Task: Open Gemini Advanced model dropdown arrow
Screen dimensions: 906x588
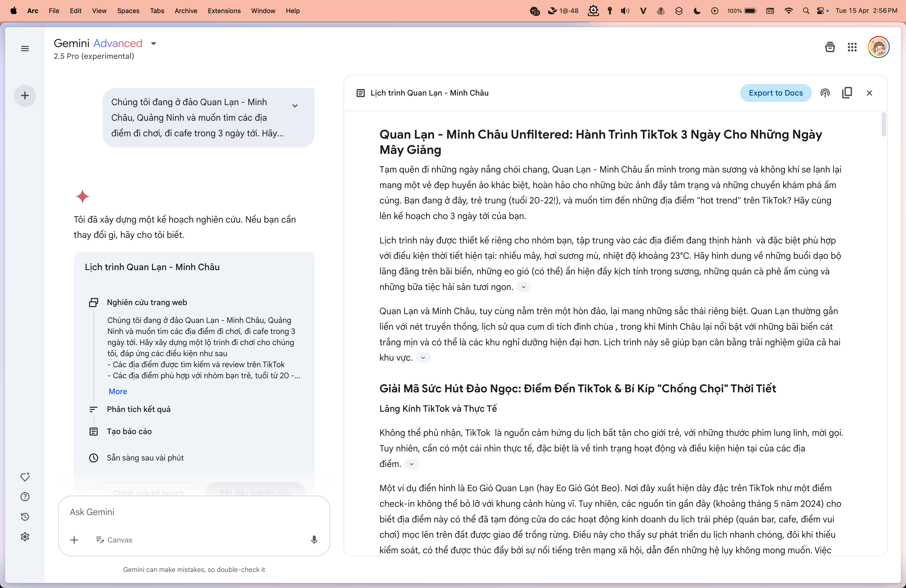Action: click(x=154, y=44)
